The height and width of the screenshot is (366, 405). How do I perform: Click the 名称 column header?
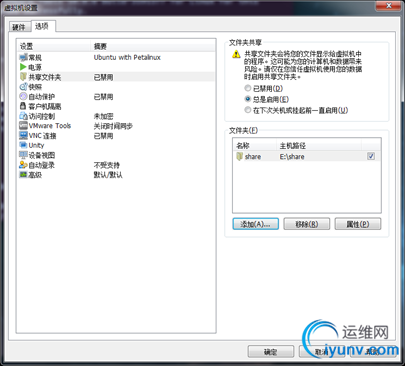pyautogui.click(x=255, y=145)
